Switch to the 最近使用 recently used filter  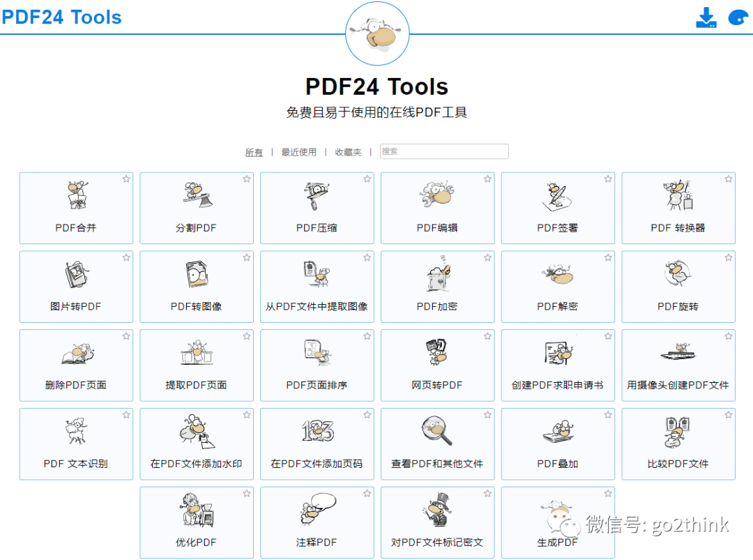[x=298, y=152]
